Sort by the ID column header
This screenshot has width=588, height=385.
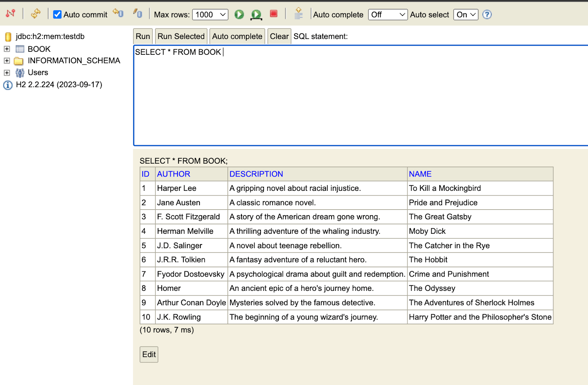pyautogui.click(x=146, y=174)
